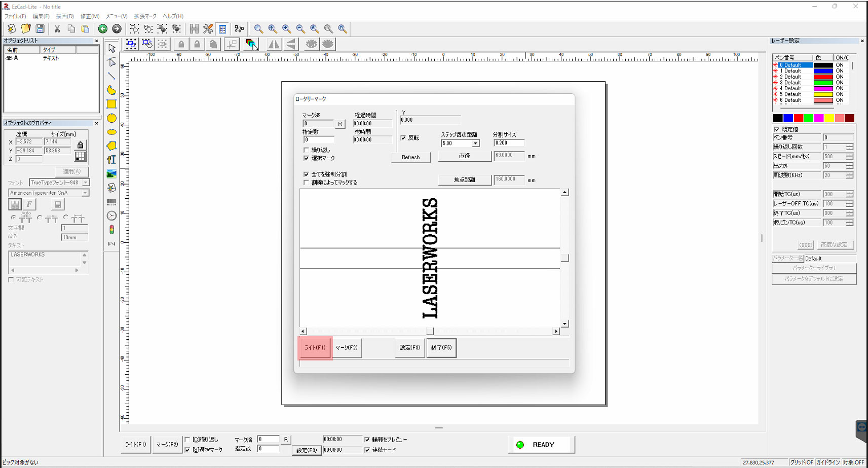Pick the yellow swatch in pen palette
Viewport: 868px width, 468px height.
(829, 118)
